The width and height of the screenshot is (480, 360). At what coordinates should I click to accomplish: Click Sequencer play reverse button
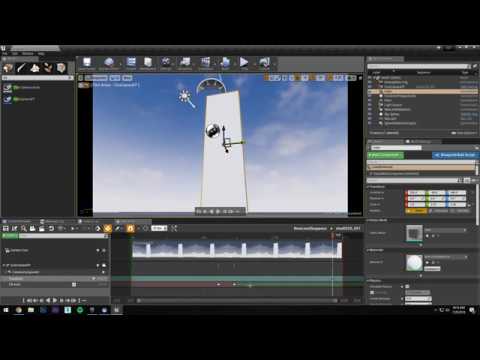pyautogui.click(x=48, y=300)
